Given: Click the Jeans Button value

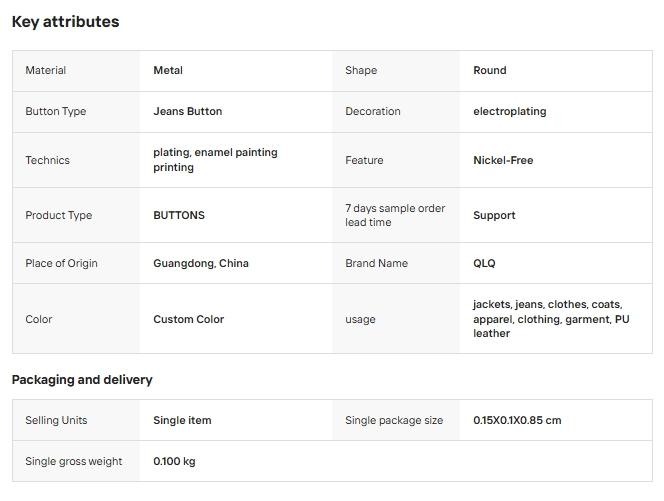Looking at the screenshot, I should click(188, 111).
